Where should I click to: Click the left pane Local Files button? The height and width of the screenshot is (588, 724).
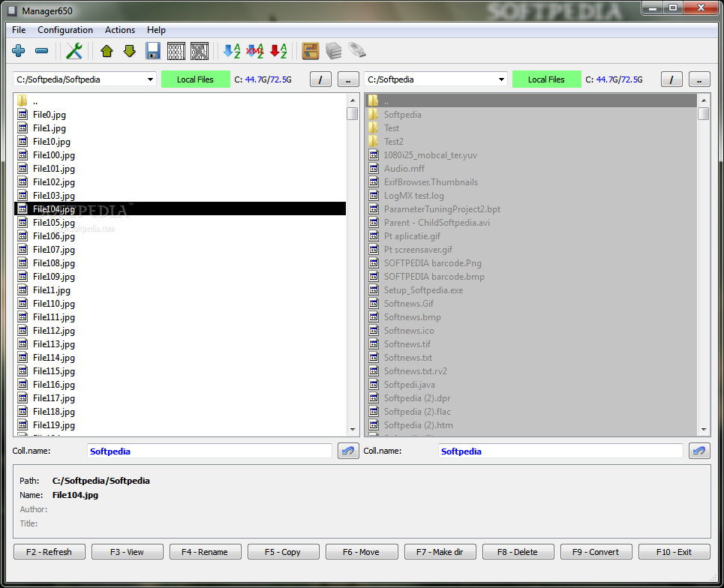(195, 79)
